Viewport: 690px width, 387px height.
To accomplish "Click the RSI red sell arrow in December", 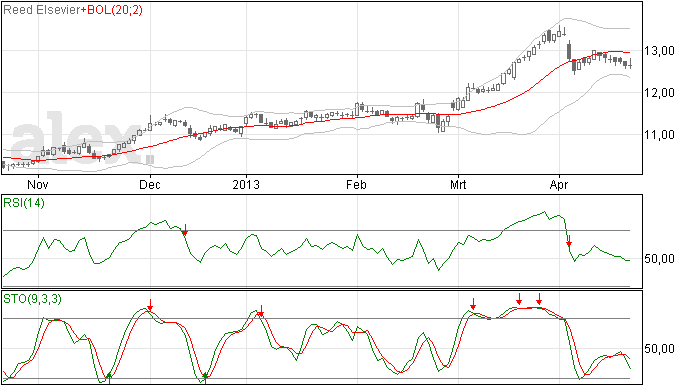I will pyautogui.click(x=185, y=230).
